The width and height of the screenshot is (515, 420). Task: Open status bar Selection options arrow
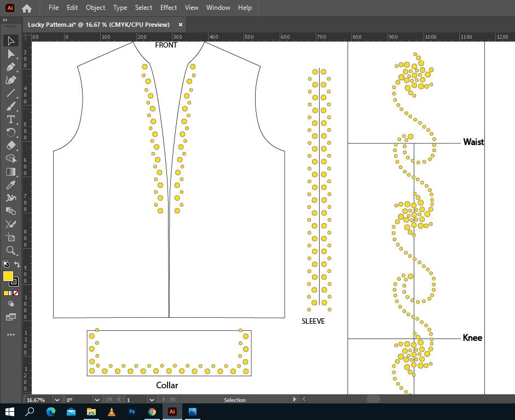tap(294, 399)
